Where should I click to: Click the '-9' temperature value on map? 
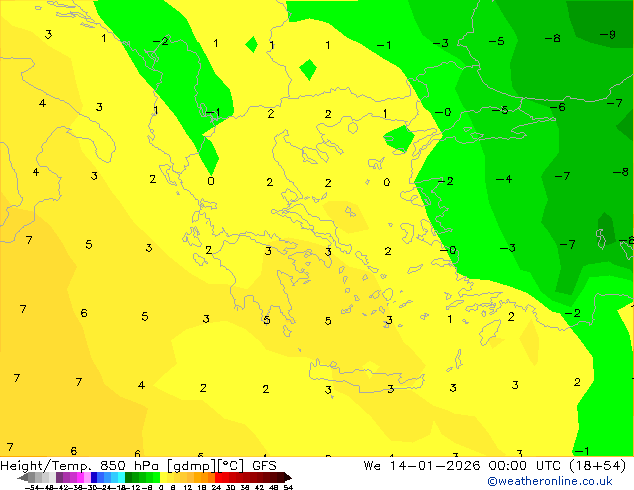(x=608, y=35)
